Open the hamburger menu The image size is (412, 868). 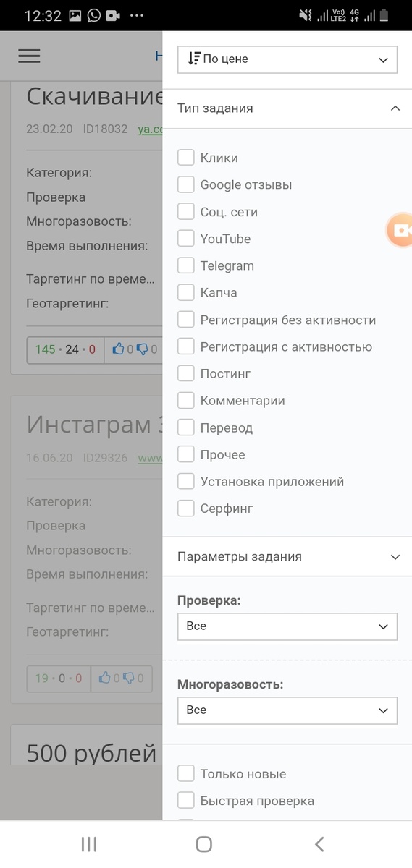(29, 56)
